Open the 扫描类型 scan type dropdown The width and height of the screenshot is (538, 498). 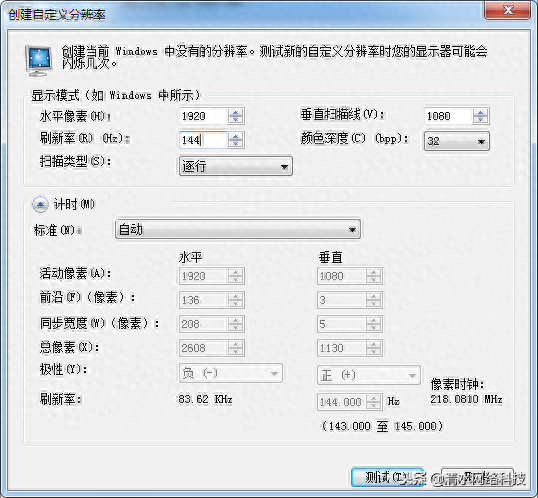click(x=236, y=166)
